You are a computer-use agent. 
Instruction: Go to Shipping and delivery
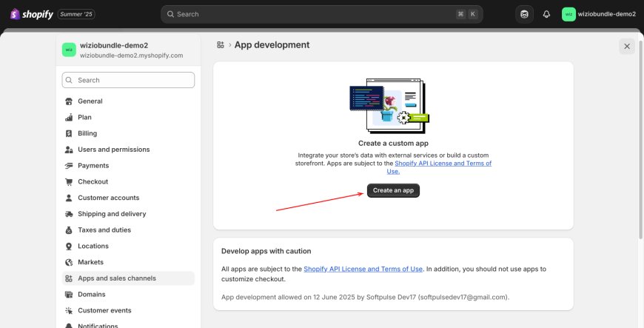[x=128, y=214]
